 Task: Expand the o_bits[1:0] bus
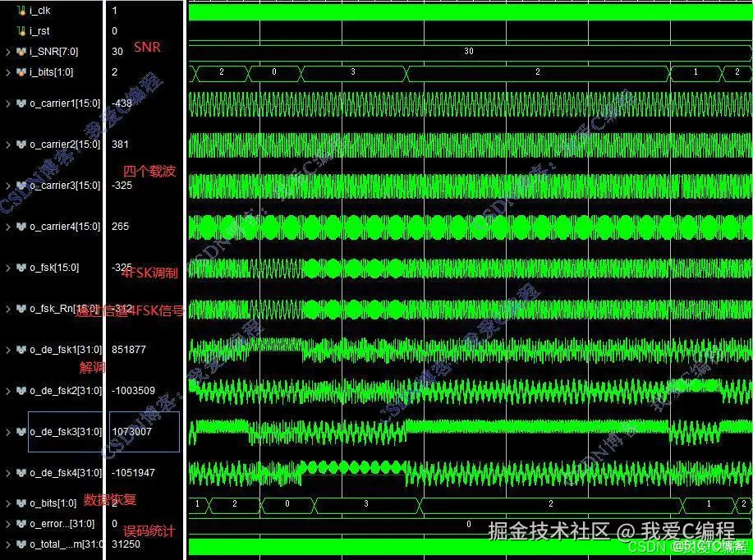point(7,503)
